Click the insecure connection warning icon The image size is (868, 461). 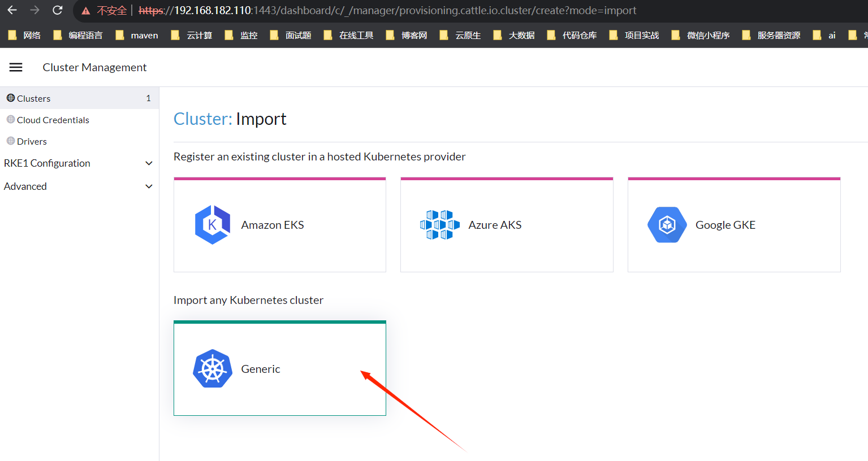pyautogui.click(x=86, y=11)
